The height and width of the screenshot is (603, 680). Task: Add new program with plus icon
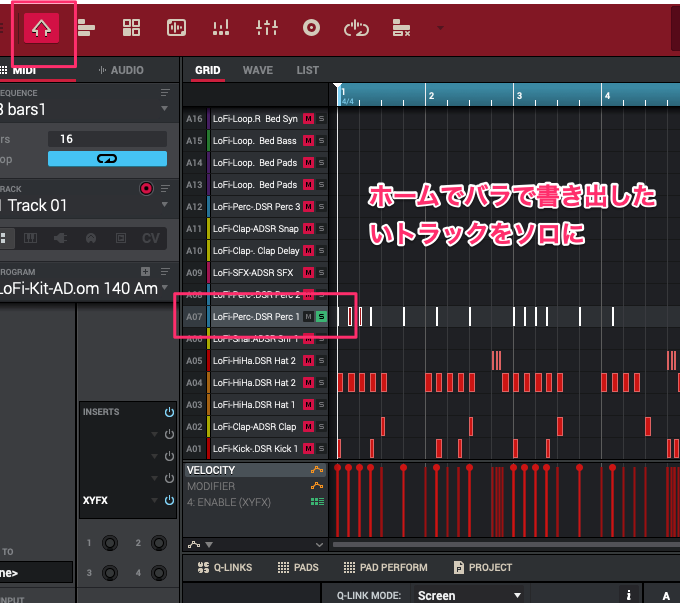146,272
